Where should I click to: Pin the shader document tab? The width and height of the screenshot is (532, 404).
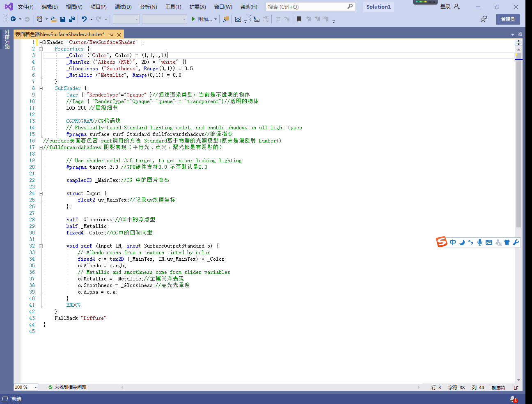click(x=112, y=35)
